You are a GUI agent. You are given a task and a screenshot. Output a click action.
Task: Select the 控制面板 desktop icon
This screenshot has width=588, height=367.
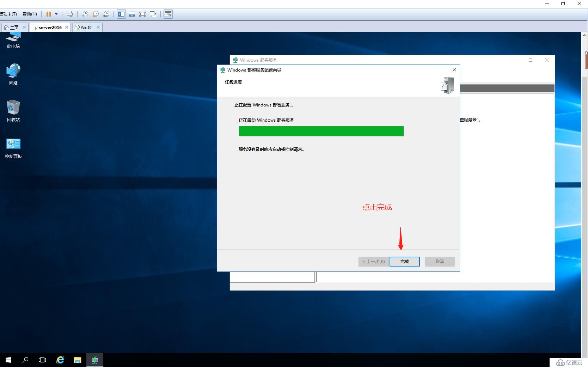click(x=13, y=148)
